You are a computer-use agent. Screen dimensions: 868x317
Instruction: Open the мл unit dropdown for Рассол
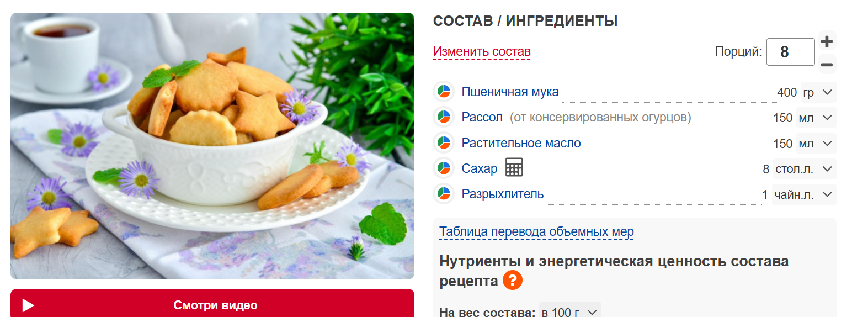click(x=816, y=118)
